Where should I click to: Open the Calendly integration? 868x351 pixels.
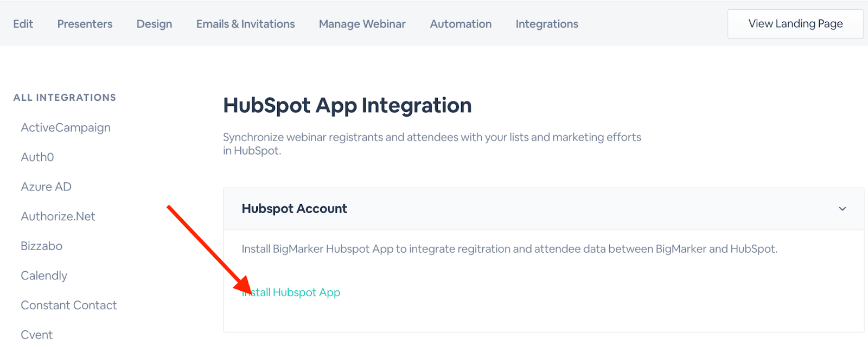coord(44,276)
